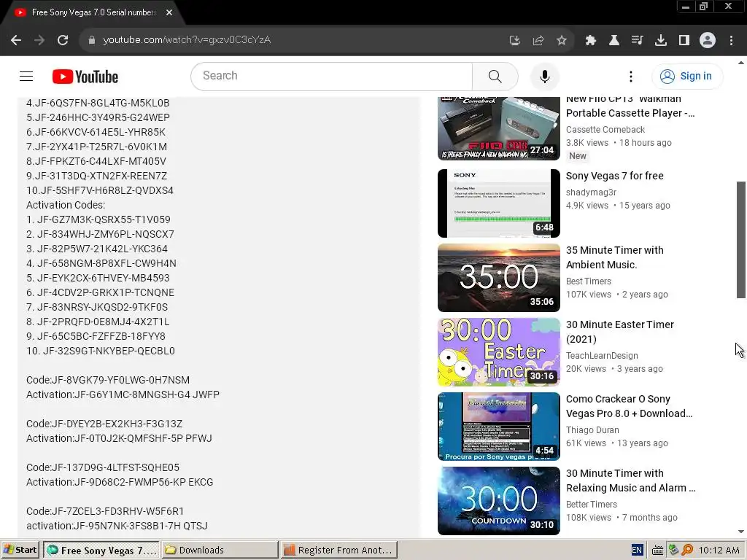Click the green shield tray icon

673,550
